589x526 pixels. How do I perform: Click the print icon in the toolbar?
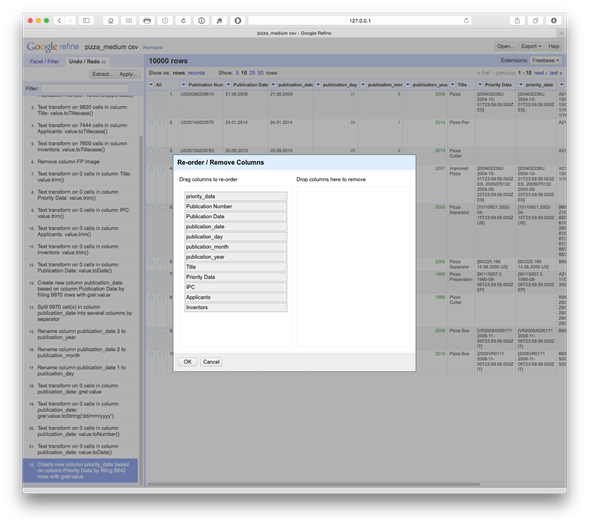pos(147,21)
